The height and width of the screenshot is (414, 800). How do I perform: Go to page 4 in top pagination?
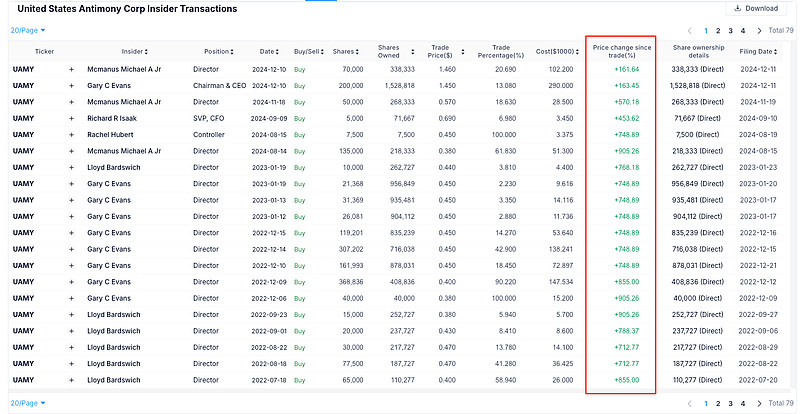pos(743,31)
